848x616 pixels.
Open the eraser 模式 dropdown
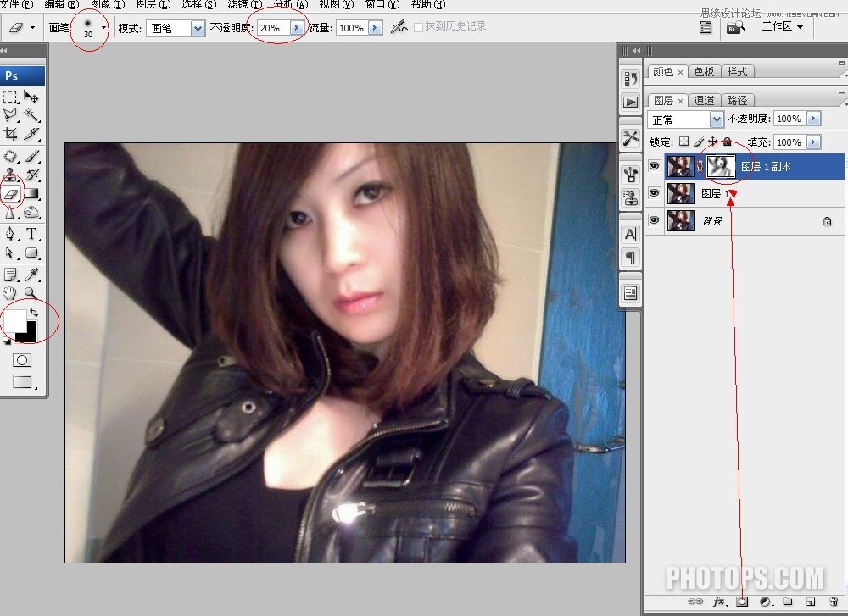[198, 28]
